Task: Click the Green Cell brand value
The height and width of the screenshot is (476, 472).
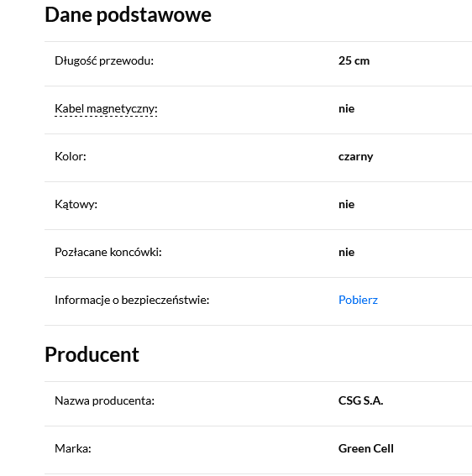Action: (x=365, y=448)
